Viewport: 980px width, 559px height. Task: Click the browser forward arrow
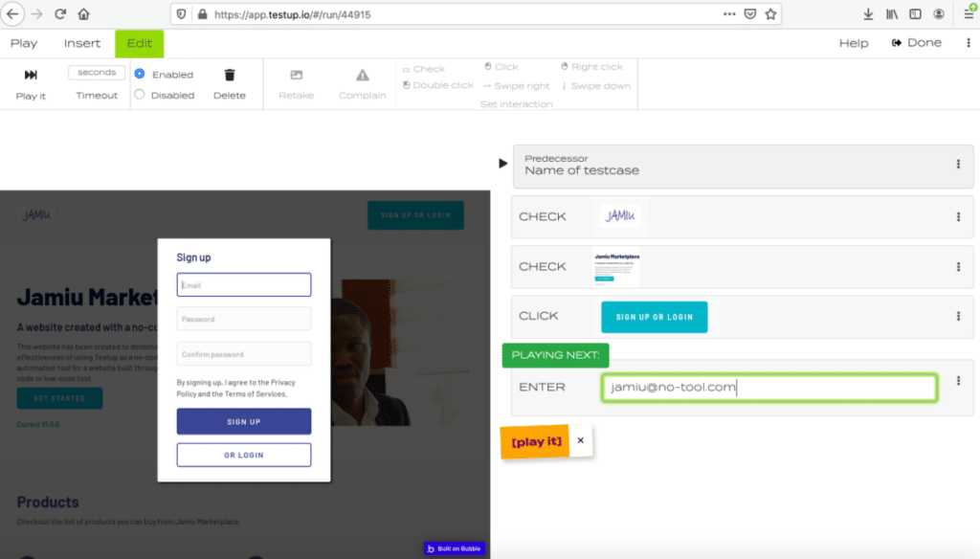[37, 13]
